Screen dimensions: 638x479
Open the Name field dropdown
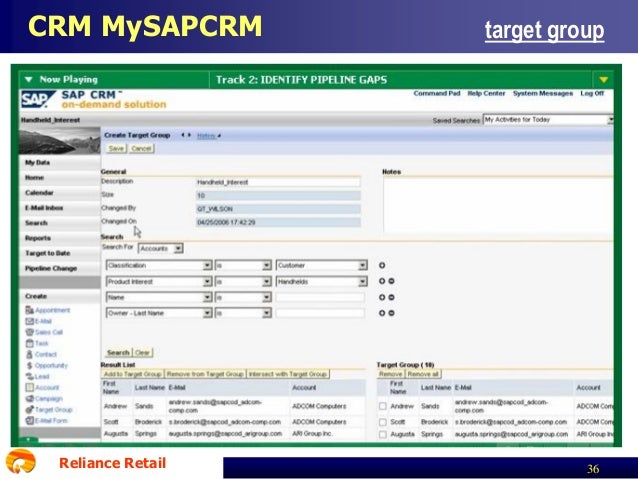pyautogui.click(x=207, y=297)
